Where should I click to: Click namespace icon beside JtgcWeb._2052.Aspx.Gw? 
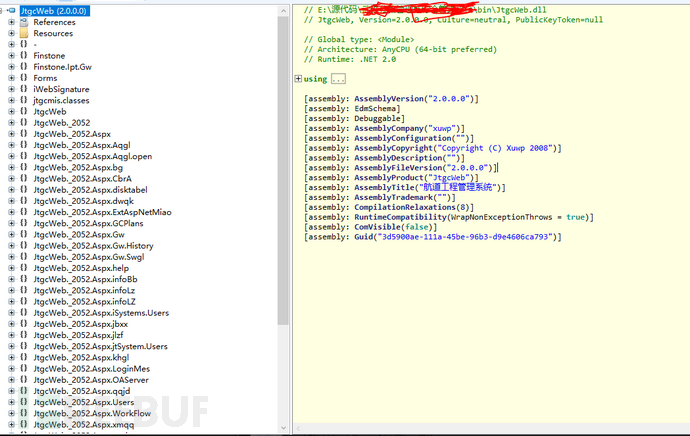[x=24, y=234]
